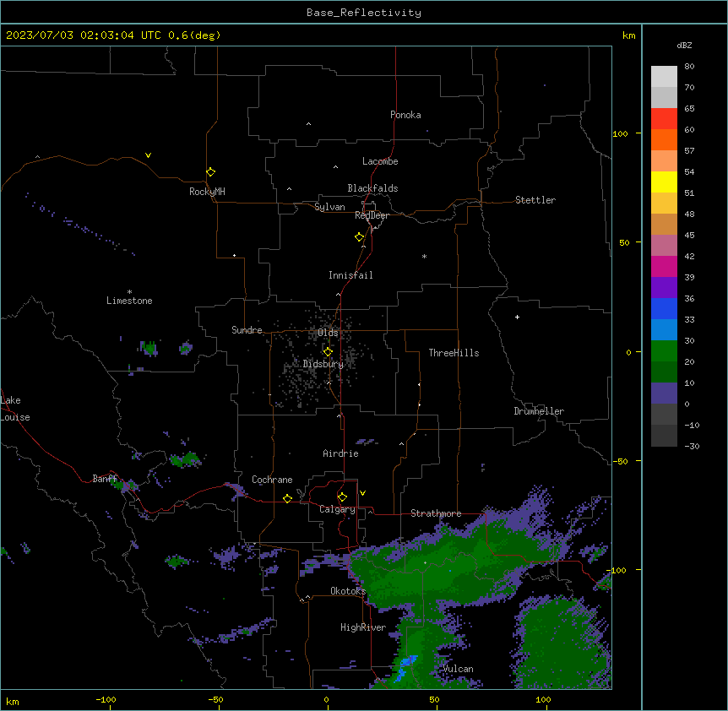Select the royal blue 36 dBZ legend swatch
Screen dimensions: 728x711
click(x=664, y=308)
